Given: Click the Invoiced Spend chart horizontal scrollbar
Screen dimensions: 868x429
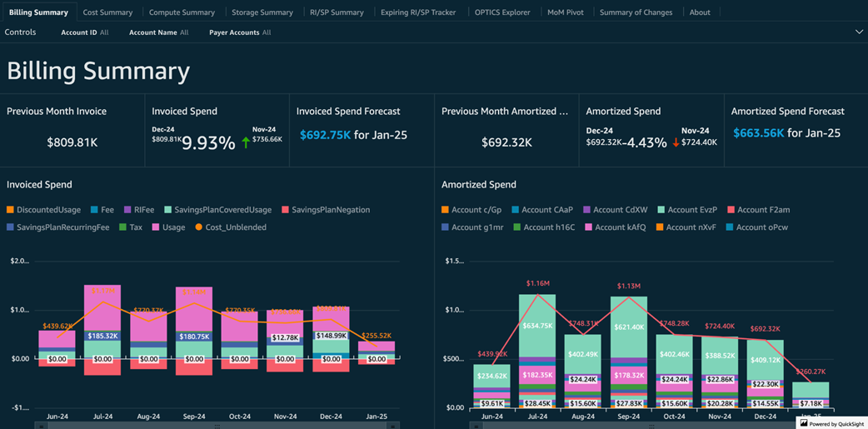Looking at the screenshot, I should (x=217, y=426).
